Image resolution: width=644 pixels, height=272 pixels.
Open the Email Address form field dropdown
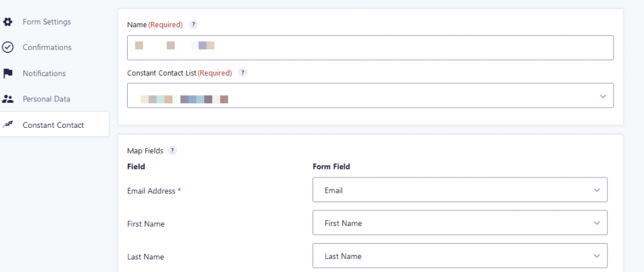tap(460, 190)
